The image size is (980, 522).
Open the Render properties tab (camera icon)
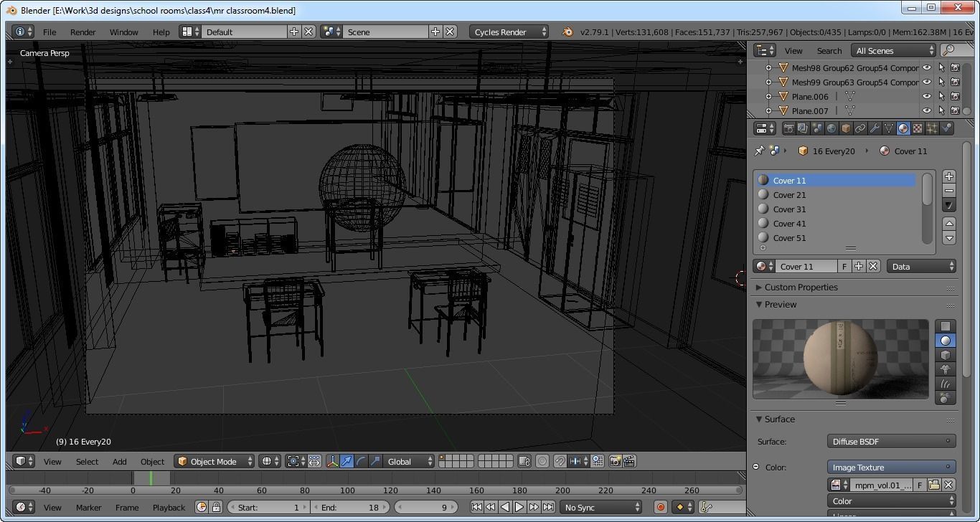[788, 128]
